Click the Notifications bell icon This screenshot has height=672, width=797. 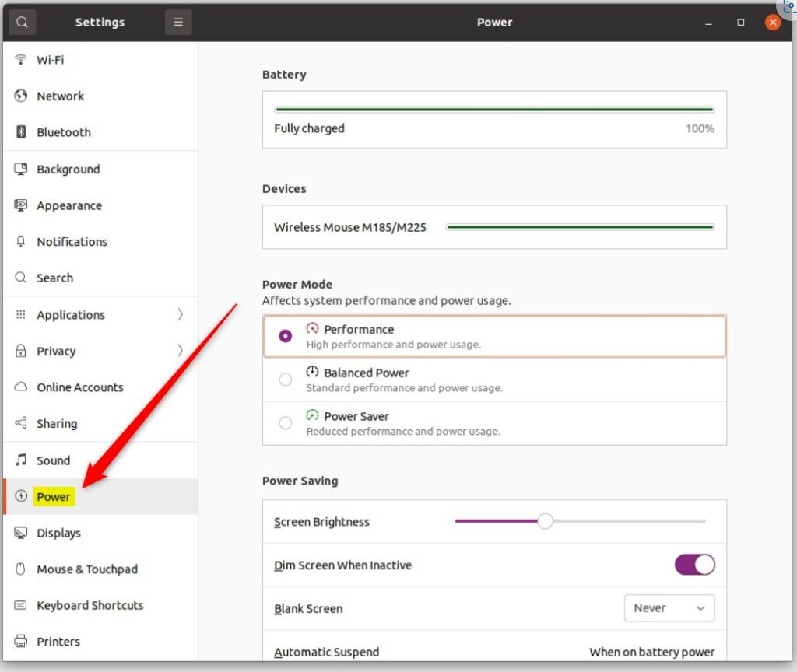coord(21,242)
